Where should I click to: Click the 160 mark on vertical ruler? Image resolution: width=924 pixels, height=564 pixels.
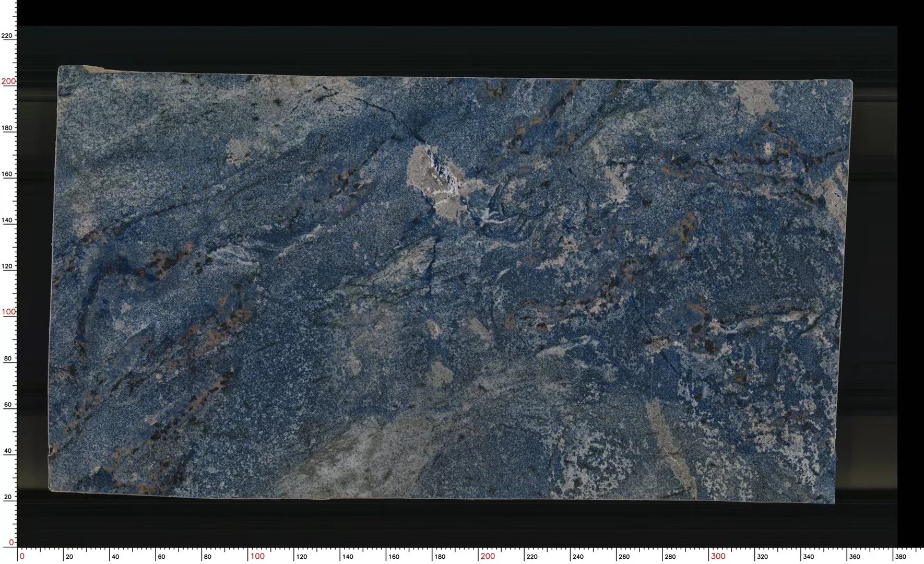click(x=7, y=174)
